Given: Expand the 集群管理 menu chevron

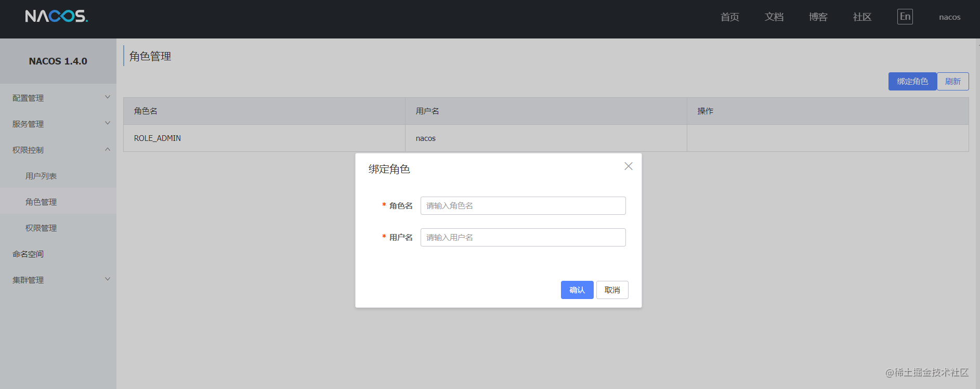Looking at the screenshot, I should point(108,279).
